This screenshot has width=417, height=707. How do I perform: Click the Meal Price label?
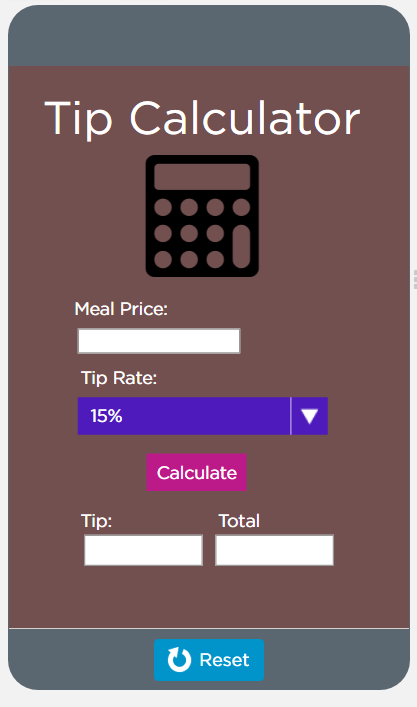coord(121,309)
